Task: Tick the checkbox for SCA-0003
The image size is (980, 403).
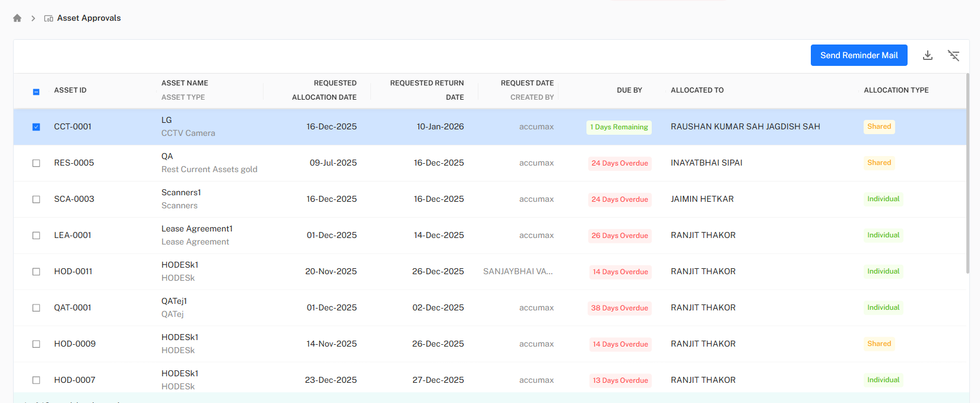Action: (x=36, y=199)
